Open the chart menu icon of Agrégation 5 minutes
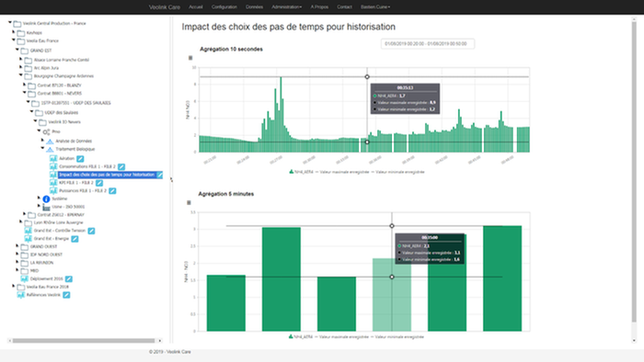This screenshot has height=362, width=644. coord(189,202)
